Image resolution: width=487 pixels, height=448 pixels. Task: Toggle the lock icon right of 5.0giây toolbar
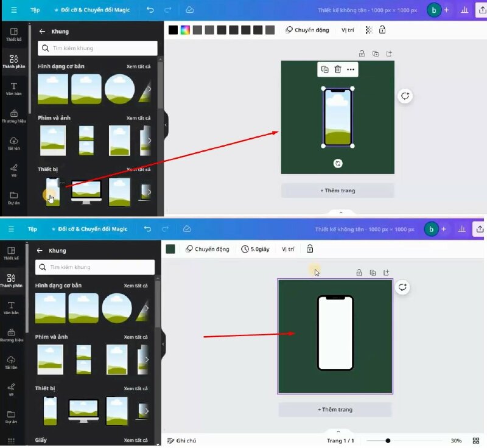tap(310, 249)
